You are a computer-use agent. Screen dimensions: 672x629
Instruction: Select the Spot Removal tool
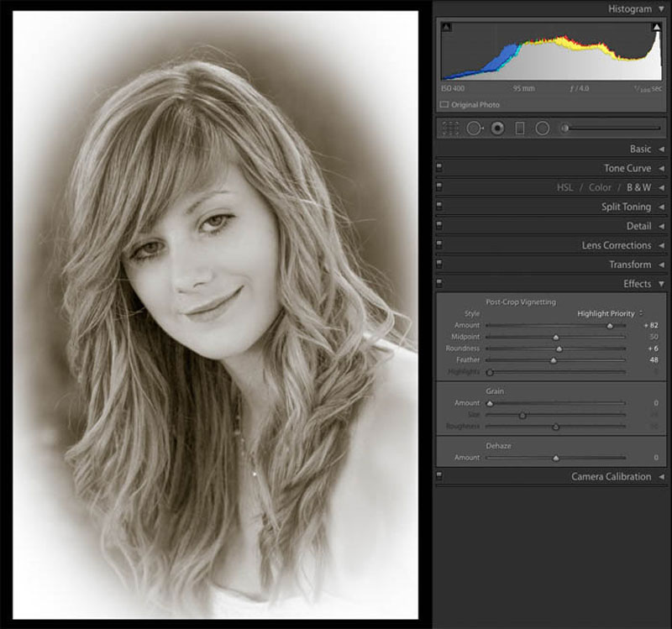coord(475,128)
